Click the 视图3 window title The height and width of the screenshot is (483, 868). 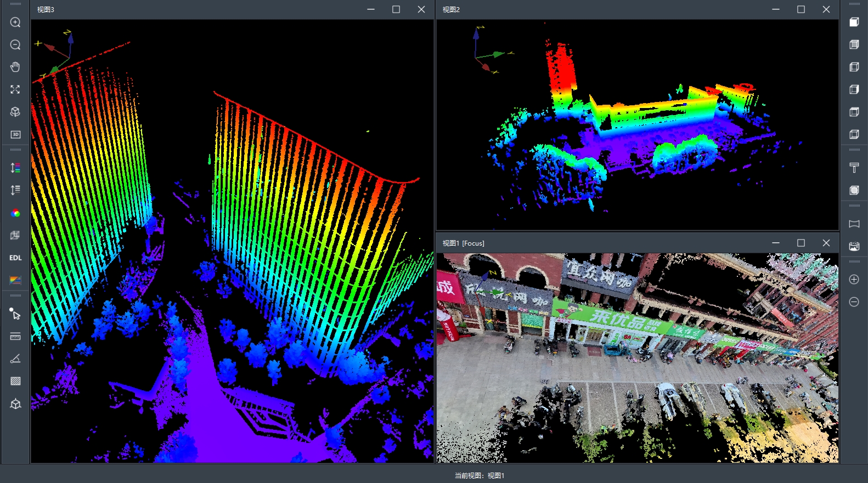click(46, 10)
